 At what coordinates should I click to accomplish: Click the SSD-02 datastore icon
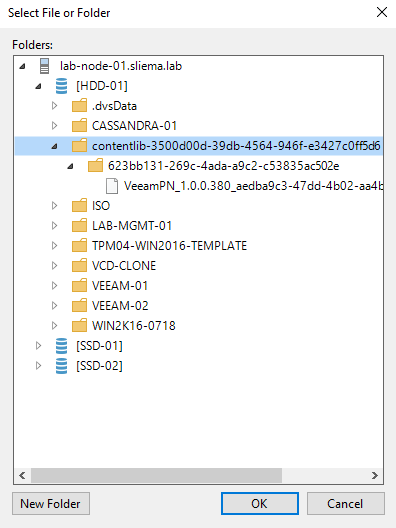point(61,366)
